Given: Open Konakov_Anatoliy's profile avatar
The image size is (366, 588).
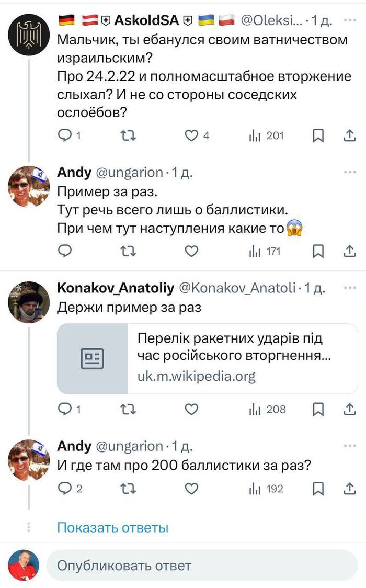Looking at the screenshot, I should 29,302.
